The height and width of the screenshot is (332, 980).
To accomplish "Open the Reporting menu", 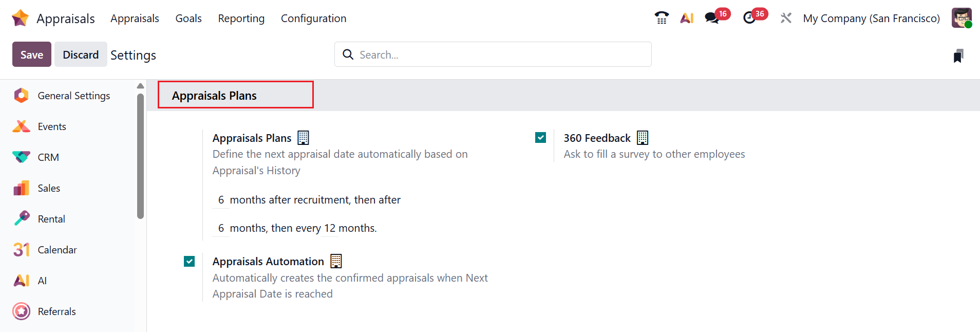I will (x=241, y=19).
